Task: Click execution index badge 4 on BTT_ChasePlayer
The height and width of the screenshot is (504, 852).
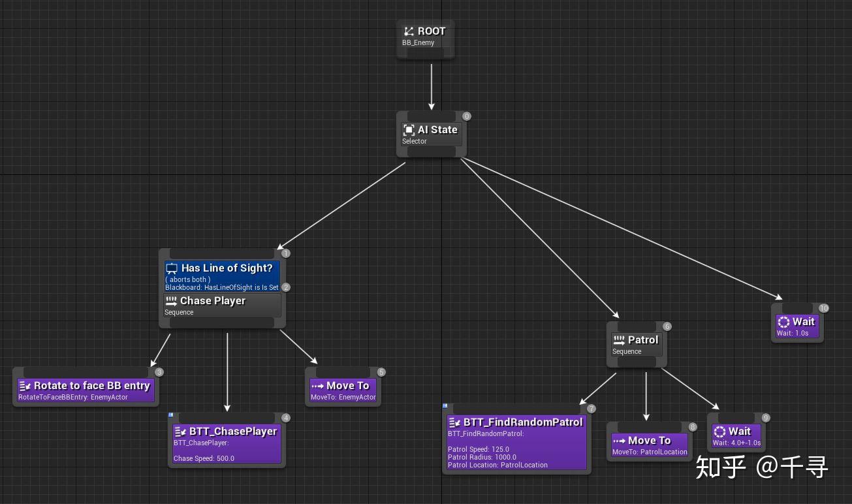Action: coord(286,418)
